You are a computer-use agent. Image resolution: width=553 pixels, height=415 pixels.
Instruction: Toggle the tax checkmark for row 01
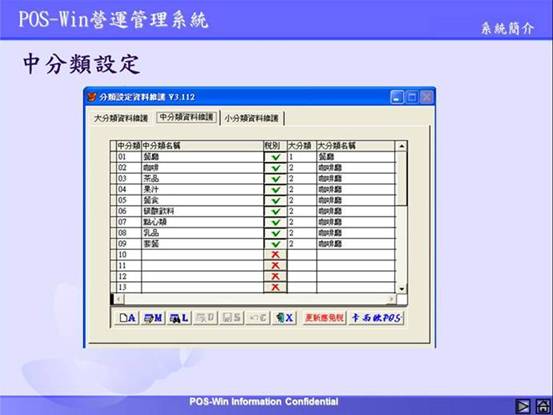point(275,157)
